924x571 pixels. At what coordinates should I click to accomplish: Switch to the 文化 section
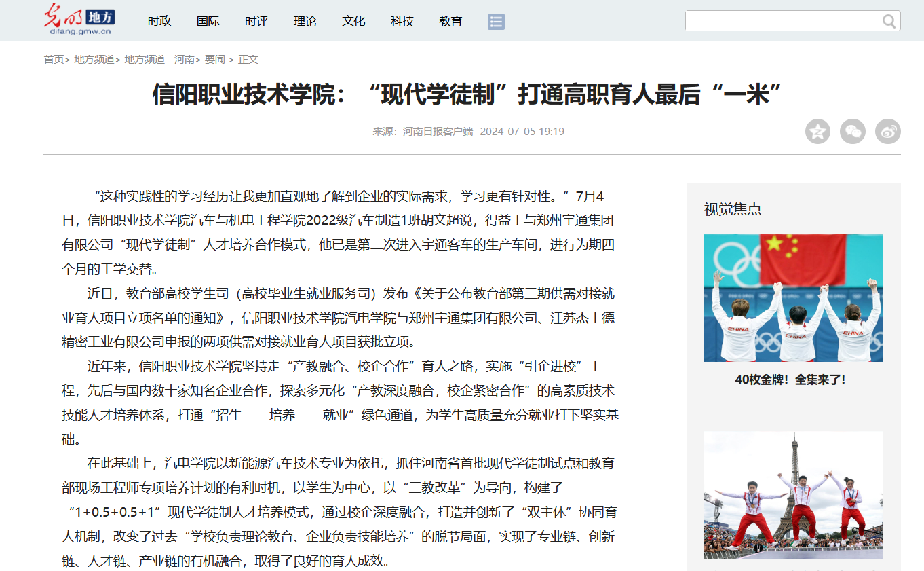(353, 22)
